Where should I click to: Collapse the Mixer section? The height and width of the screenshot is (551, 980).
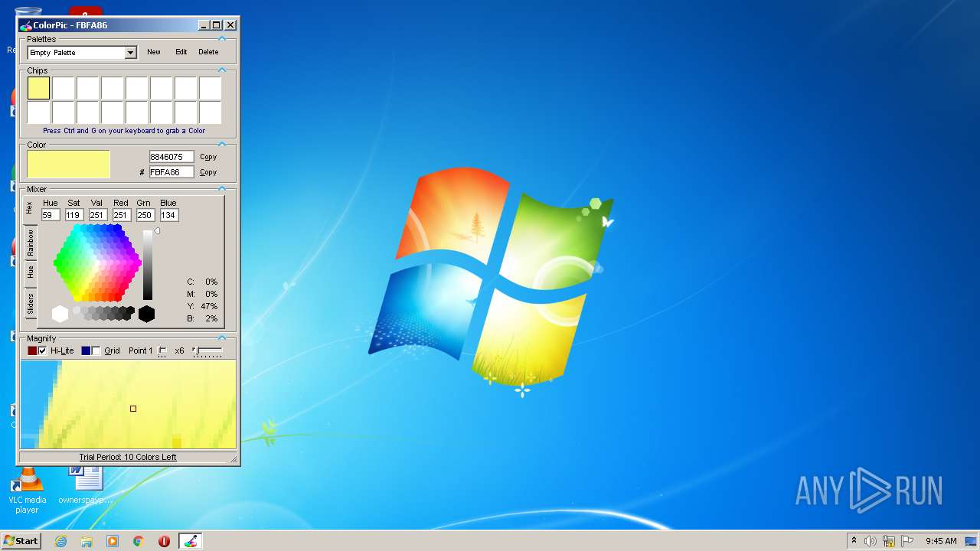click(222, 188)
